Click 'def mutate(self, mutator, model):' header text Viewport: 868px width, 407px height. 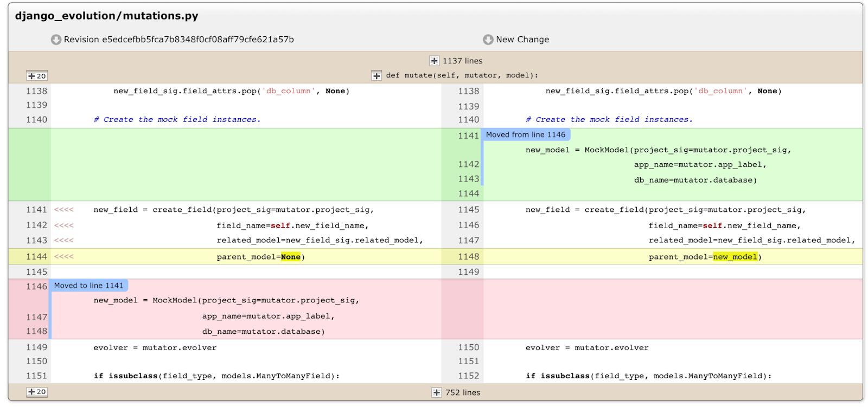[462, 75]
